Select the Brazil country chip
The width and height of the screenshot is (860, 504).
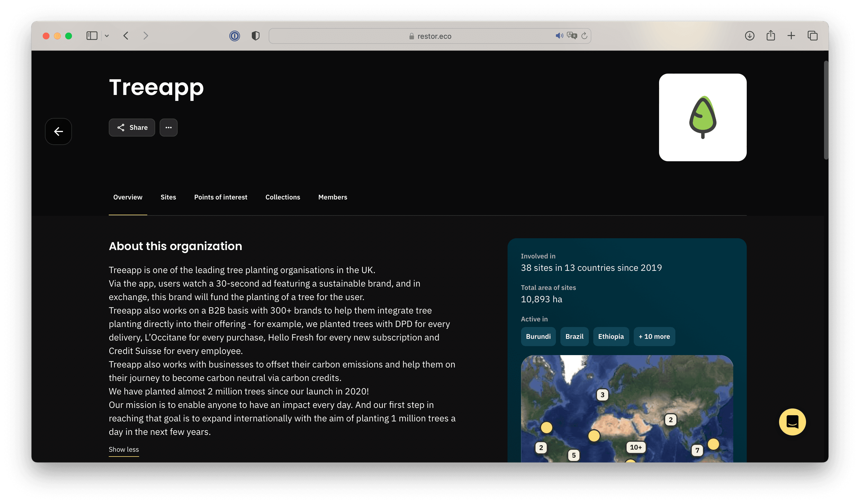tap(574, 337)
